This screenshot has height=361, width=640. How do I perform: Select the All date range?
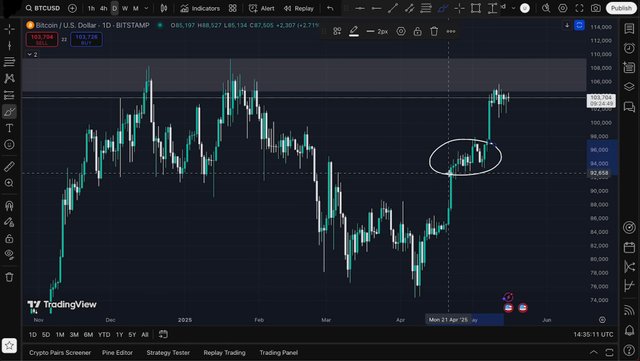coord(145,334)
